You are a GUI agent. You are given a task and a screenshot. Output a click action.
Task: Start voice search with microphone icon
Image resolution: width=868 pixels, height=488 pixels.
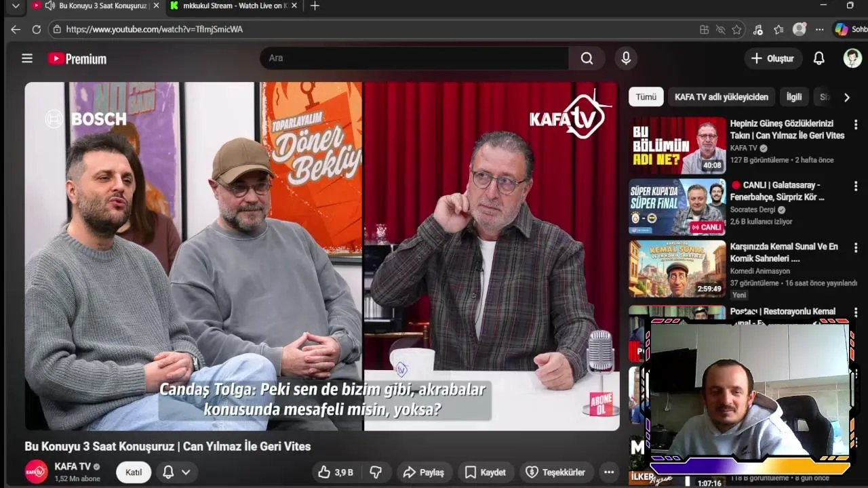point(626,58)
